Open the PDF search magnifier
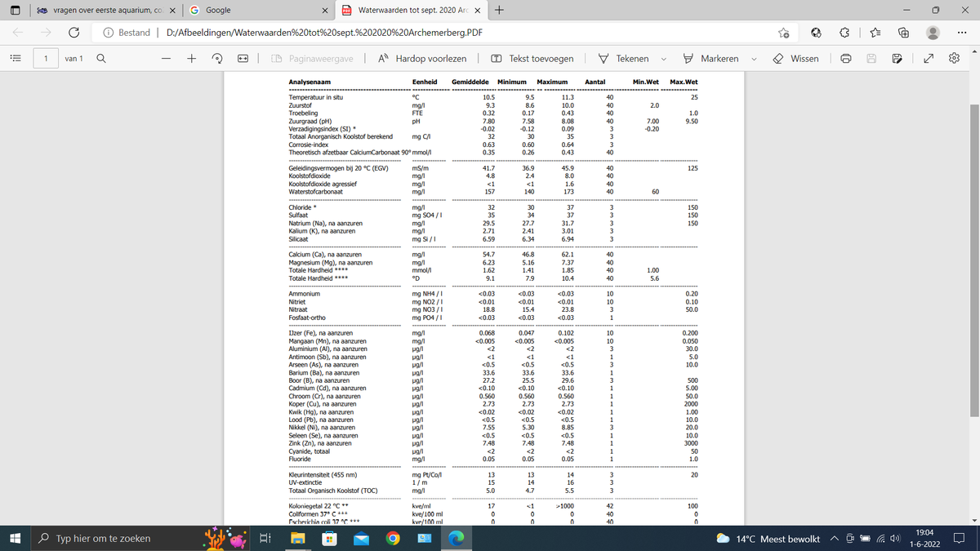The width and height of the screenshot is (980, 551). coord(100,59)
